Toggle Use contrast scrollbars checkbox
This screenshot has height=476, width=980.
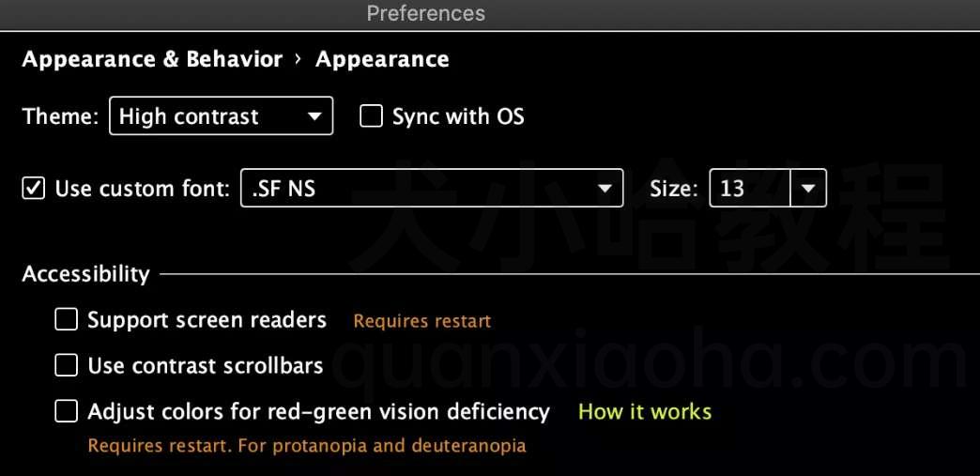[67, 365]
